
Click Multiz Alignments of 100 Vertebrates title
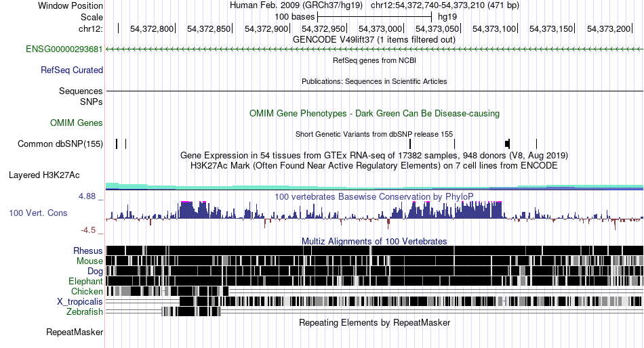pyautogui.click(x=374, y=241)
